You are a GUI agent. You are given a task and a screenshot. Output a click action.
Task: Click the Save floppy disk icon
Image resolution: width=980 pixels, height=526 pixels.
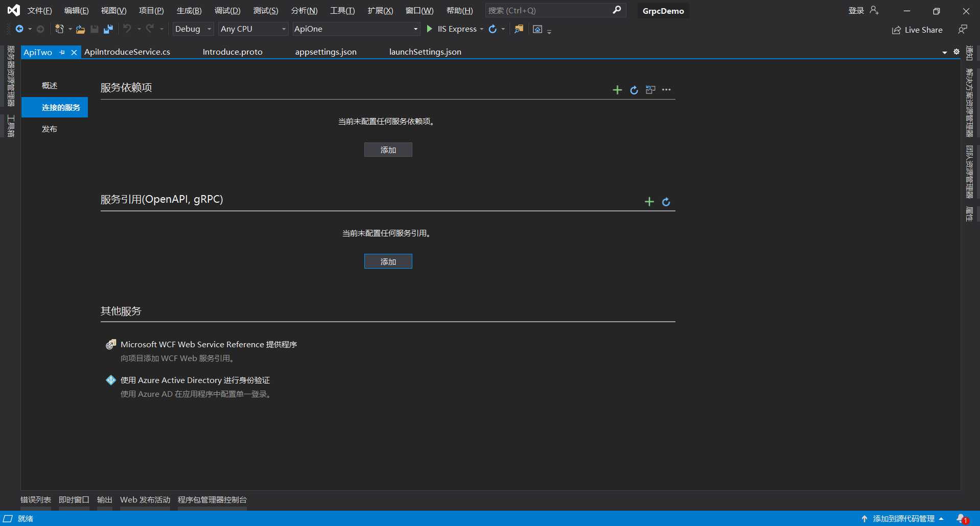(x=94, y=29)
